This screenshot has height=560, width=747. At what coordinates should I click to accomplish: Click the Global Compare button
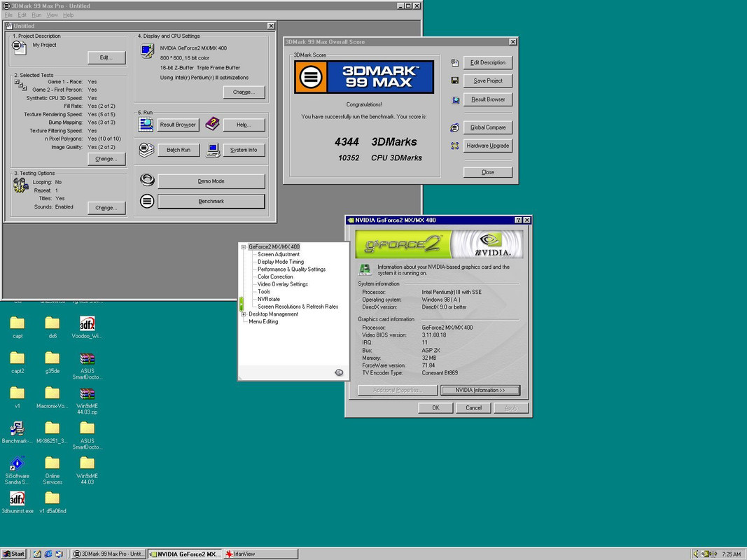tap(488, 127)
